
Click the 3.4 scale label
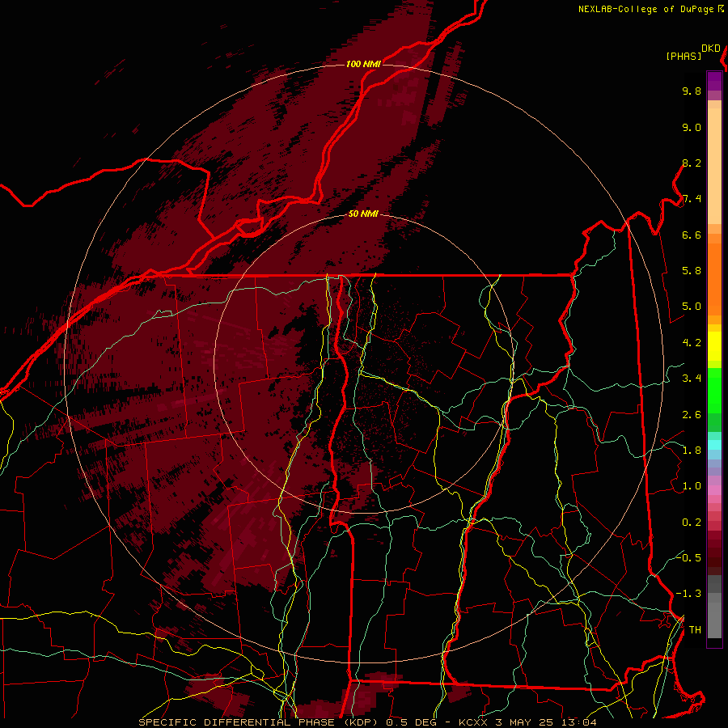[x=692, y=379]
